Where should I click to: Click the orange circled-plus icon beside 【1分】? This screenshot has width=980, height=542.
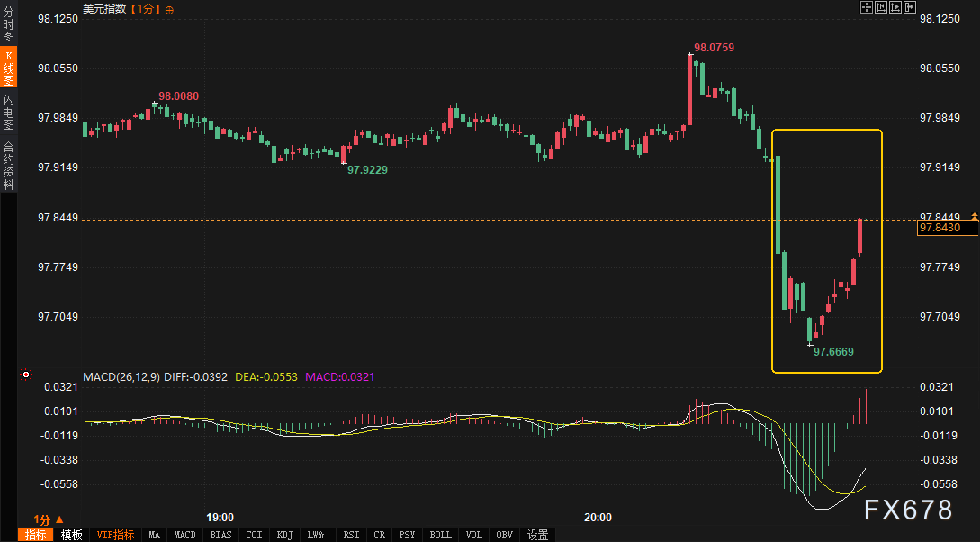coord(170,9)
